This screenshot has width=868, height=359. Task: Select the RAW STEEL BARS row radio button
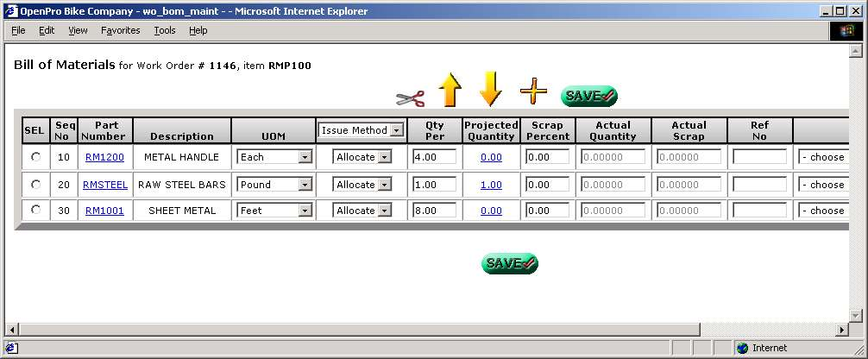pyautogui.click(x=35, y=184)
